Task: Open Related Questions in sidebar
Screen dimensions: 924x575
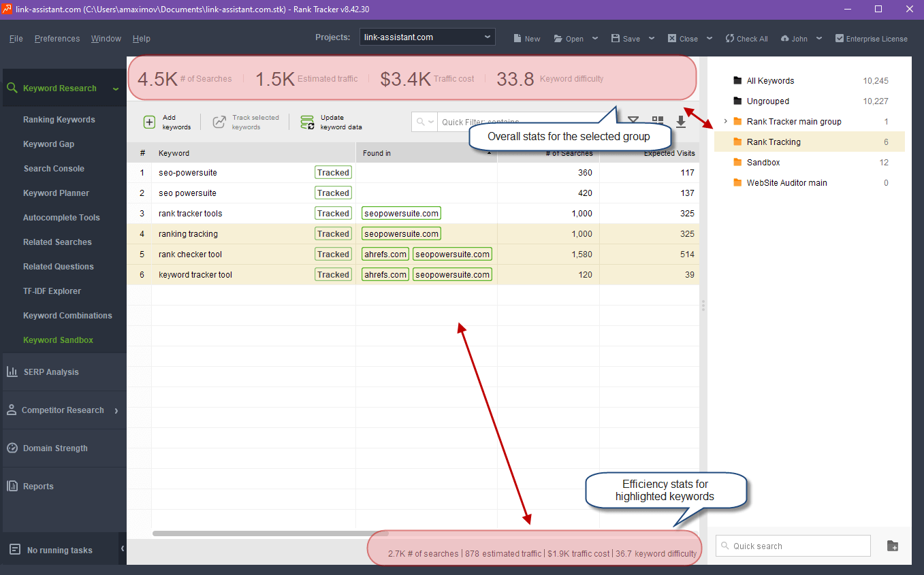Action: [59, 267]
